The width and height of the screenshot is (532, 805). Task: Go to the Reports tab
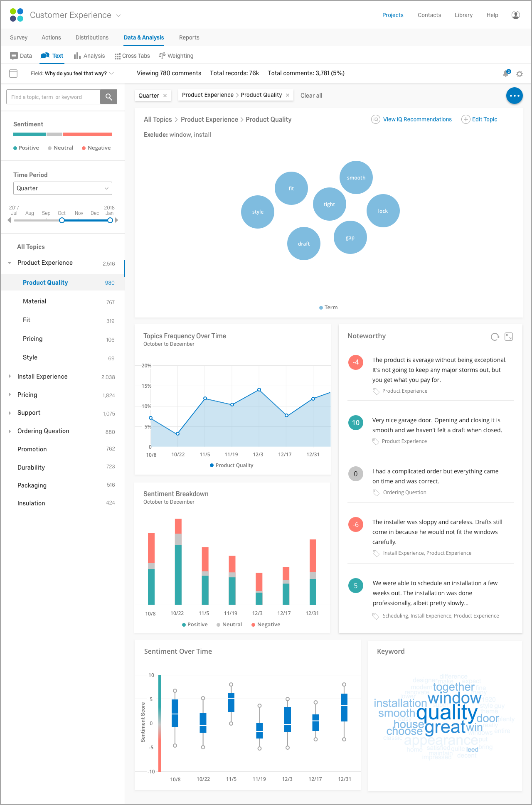point(189,37)
